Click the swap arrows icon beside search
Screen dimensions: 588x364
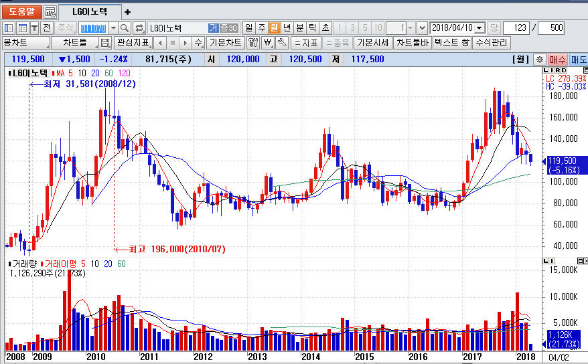[139, 28]
